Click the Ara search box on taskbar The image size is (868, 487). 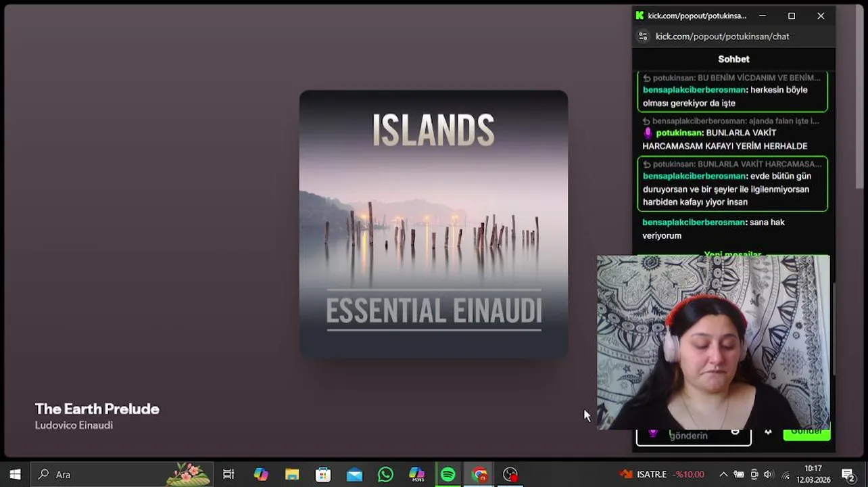click(122, 474)
